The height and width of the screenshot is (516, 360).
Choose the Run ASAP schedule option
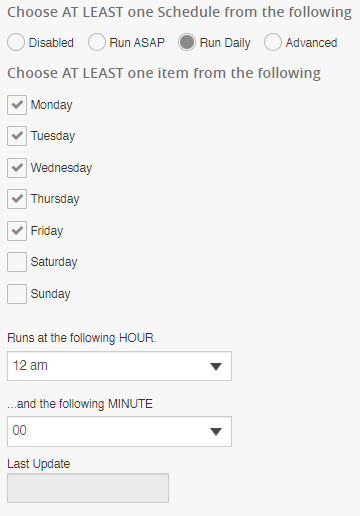[97, 43]
